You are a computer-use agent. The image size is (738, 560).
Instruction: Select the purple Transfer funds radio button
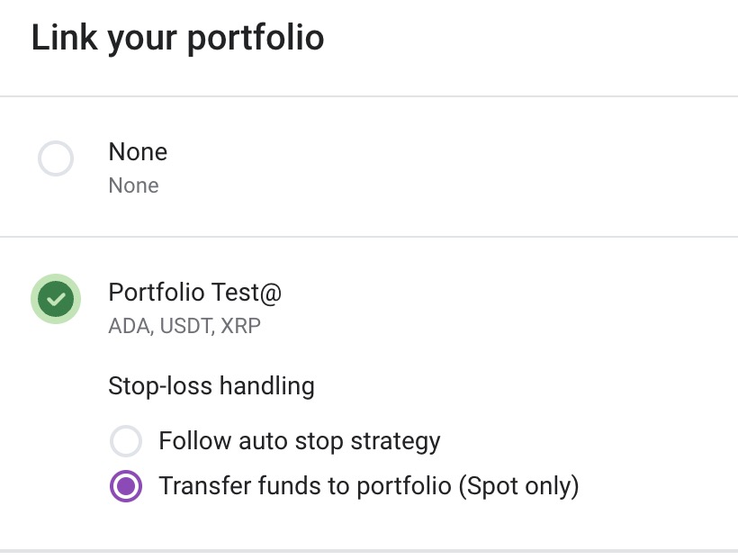[126, 486]
